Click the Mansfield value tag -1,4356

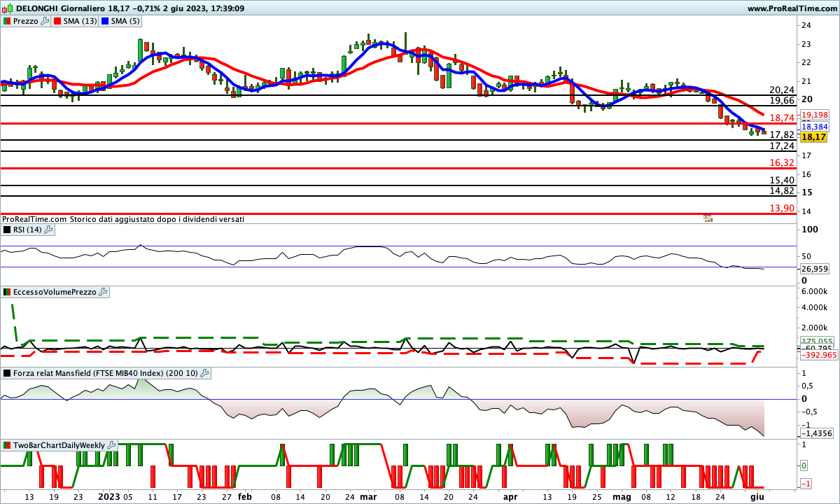click(816, 434)
